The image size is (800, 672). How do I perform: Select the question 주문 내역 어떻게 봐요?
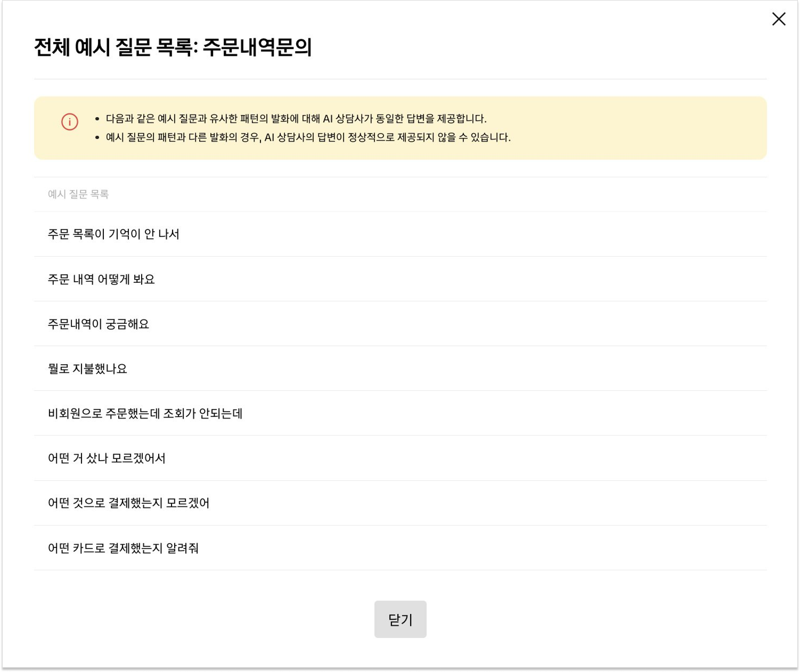tap(101, 279)
